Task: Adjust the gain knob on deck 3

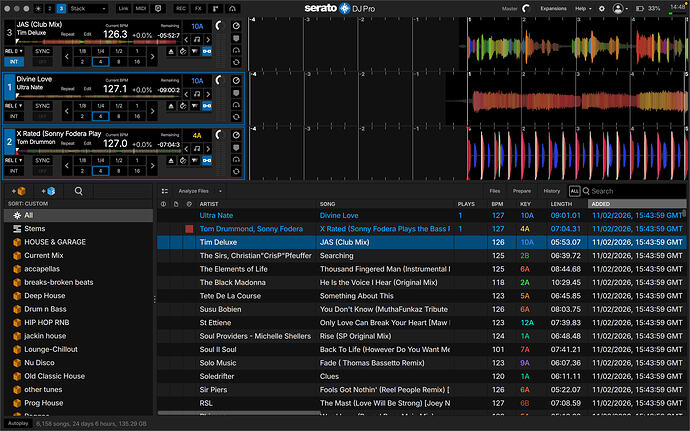Action: point(220,26)
